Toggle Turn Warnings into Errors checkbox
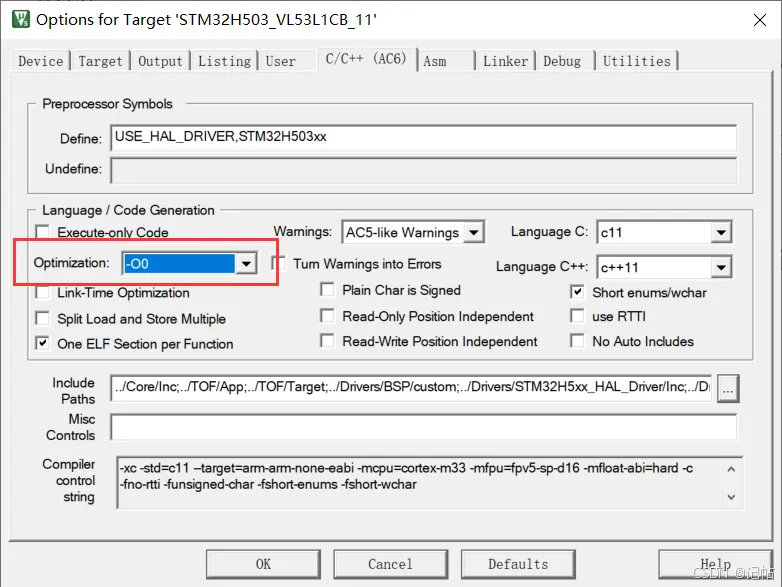The width and height of the screenshot is (782, 587). 278,263
